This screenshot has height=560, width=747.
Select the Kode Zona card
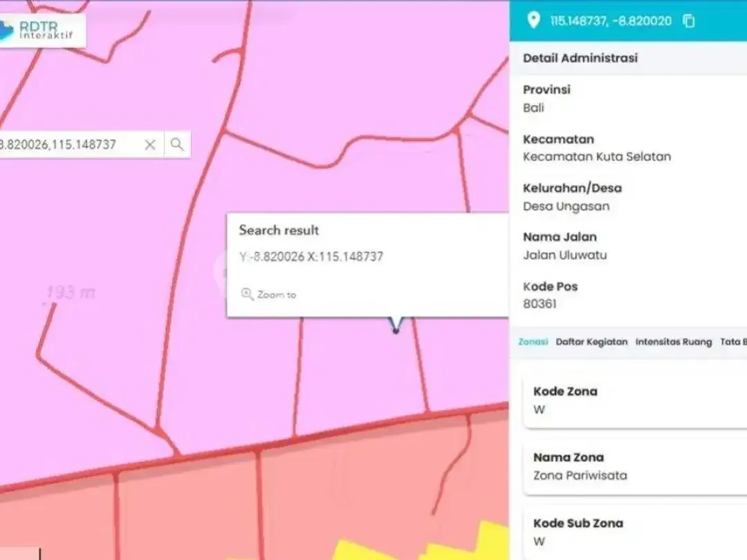pos(635,401)
